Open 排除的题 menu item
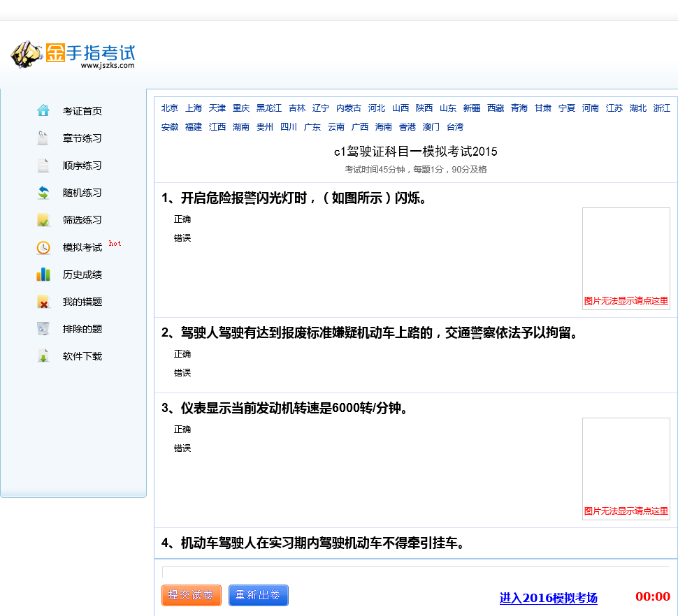The height and width of the screenshot is (616, 678). pos(82,329)
